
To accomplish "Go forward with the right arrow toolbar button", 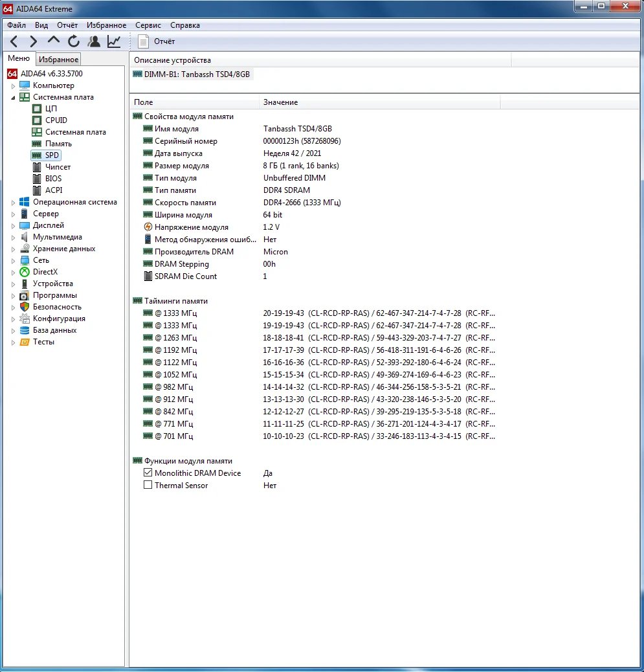I will [x=34, y=41].
